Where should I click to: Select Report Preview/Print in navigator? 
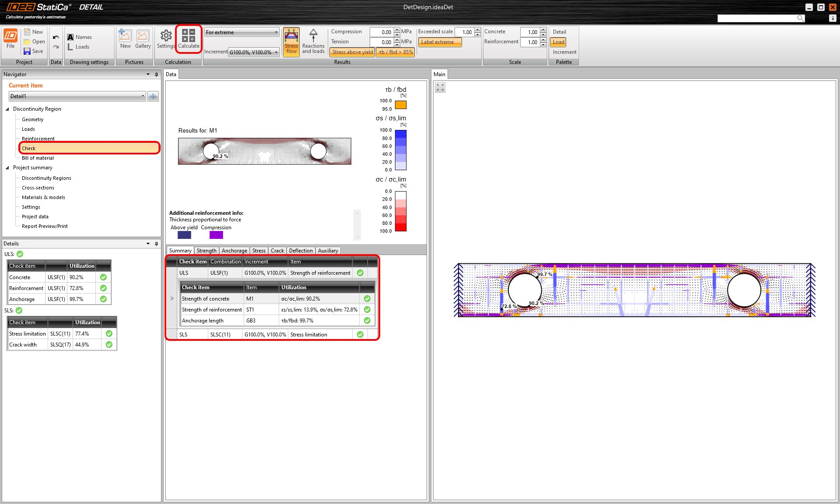[x=45, y=226]
